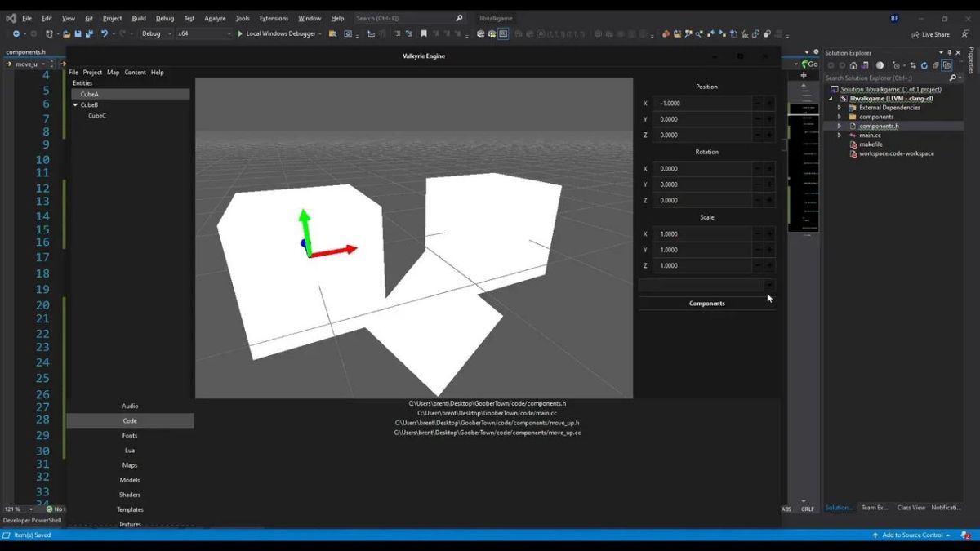Click the green Y translation gizmo arrow

[305, 231]
